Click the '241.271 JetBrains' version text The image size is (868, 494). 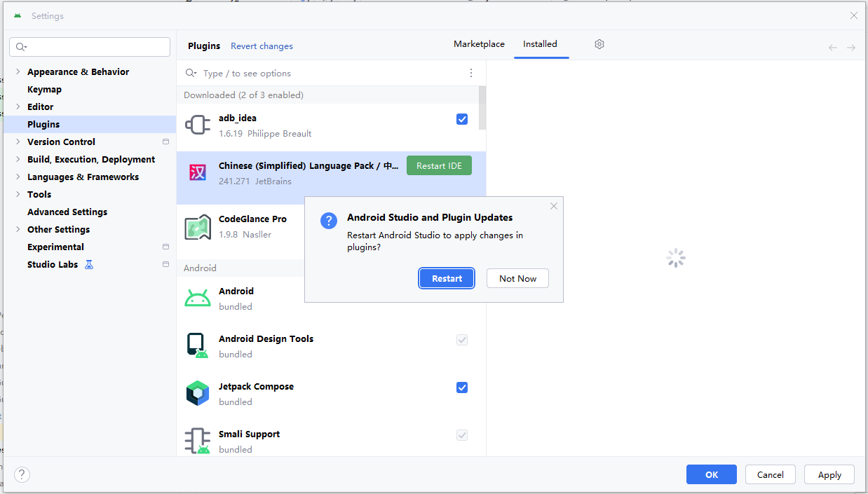pyautogui.click(x=255, y=181)
